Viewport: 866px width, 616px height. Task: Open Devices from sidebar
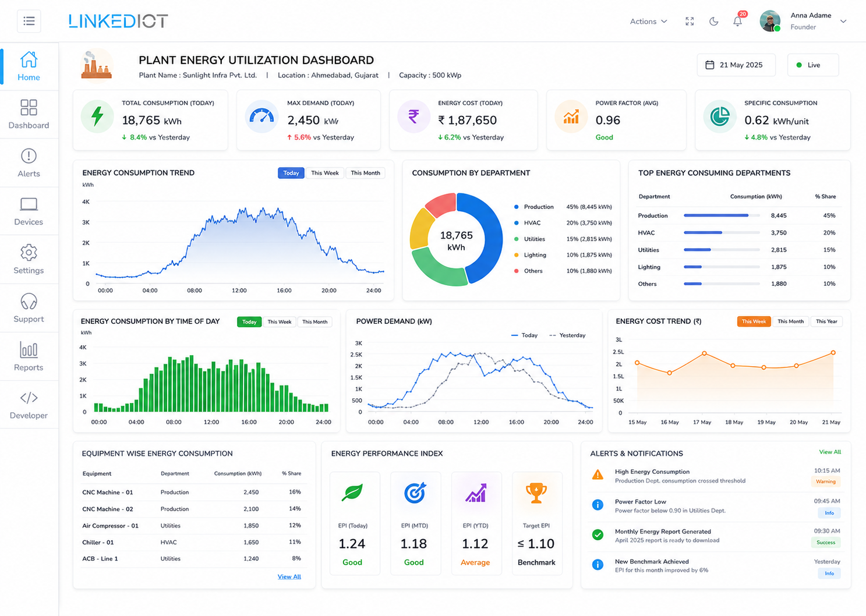(29, 211)
